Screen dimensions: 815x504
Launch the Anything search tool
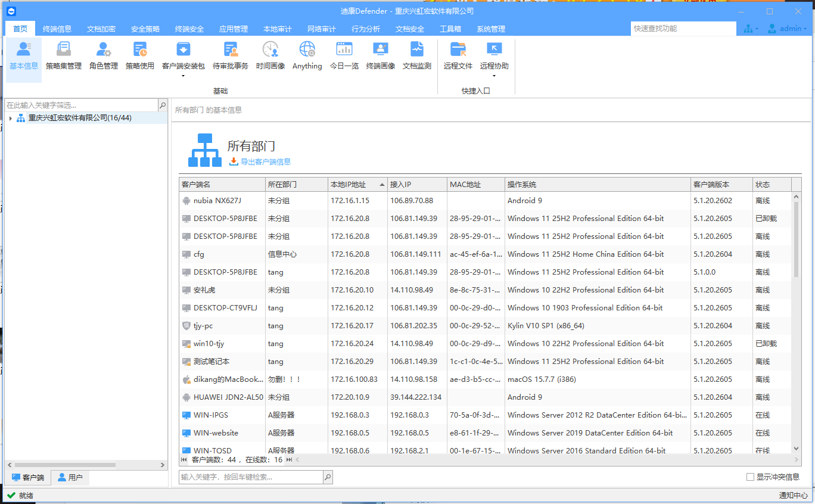click(x=307, y=57)
